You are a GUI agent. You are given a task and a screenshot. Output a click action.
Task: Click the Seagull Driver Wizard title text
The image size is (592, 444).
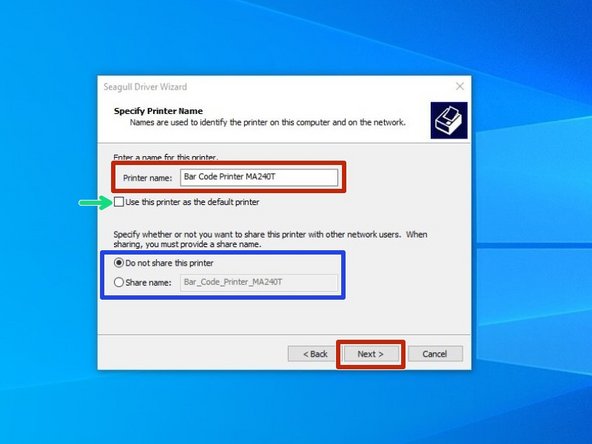pyautogui.click(x=145, y=87)
